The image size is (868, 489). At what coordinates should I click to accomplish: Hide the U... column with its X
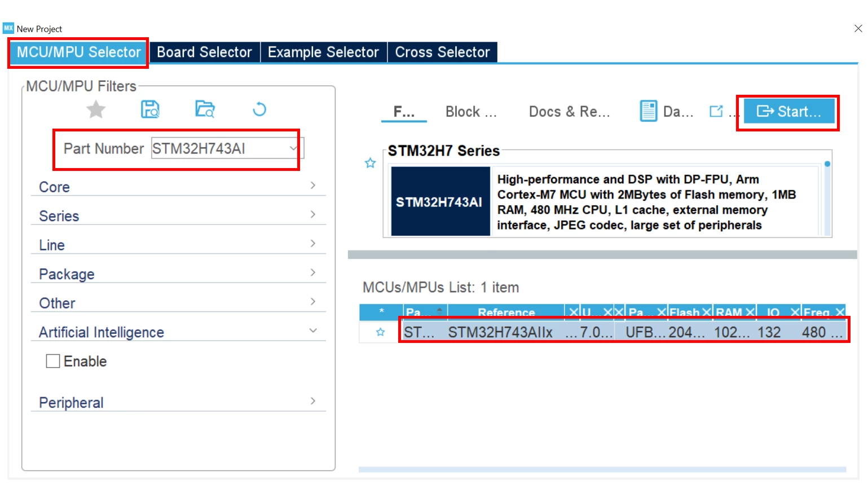pyautogui.click(x=607, y=312)
